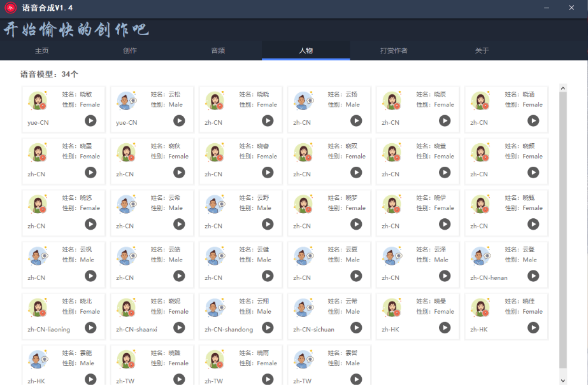This screenshot has height=385, width=588.
Task: Click the 晓甄 voice avatar
Action: tap(481, 204)
